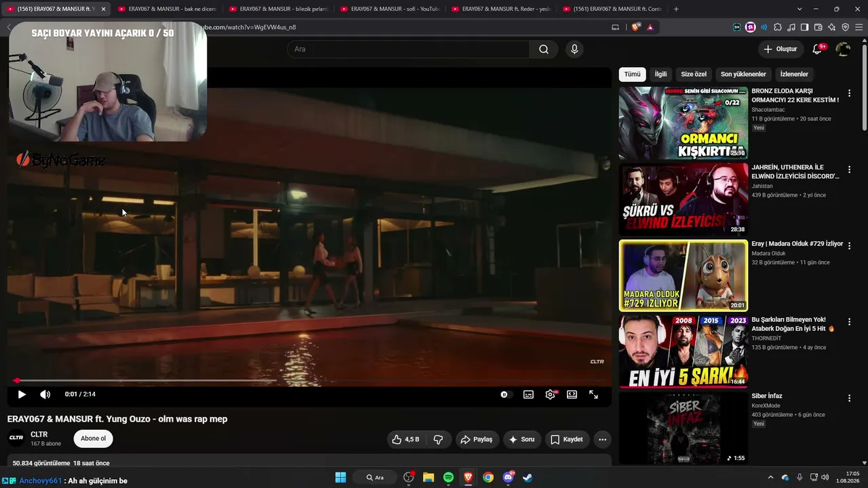Click the Oluştur create button
The height and width of the screenshot is (488, 868).
tap(781, 49)
